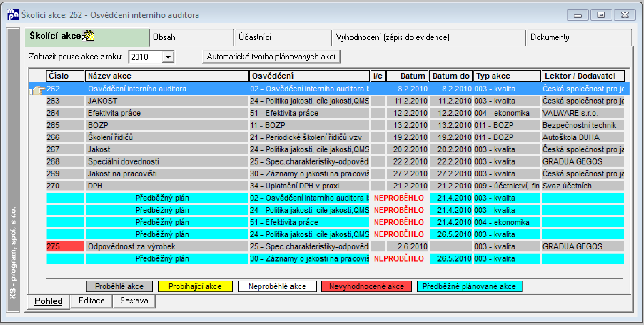The image size is (644, 325).
Task: Click 009 - účetnictví typ akce cell
Action: point(507,186)
